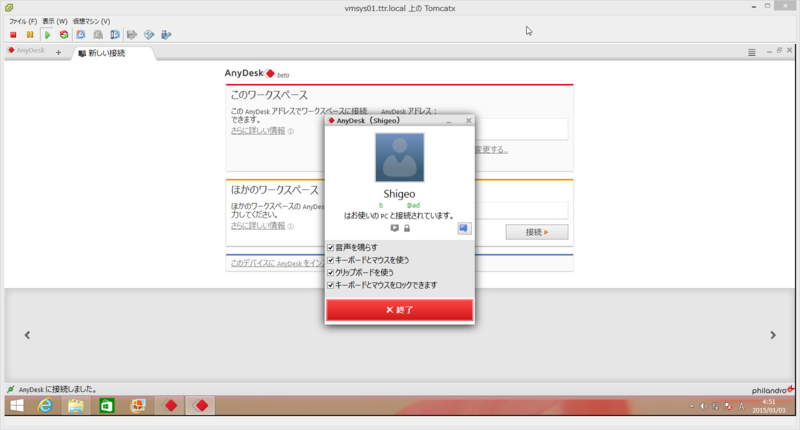This screenshot has height=430, width=800.
Task: Open the snapshot manager icon
Action: click(115, 35)
